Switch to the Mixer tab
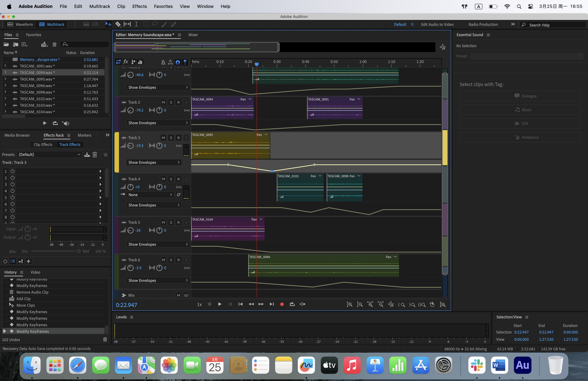 193,35
